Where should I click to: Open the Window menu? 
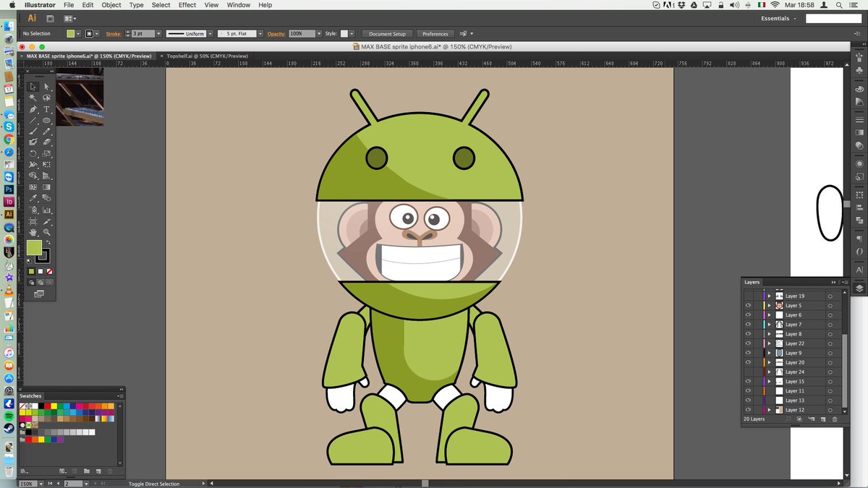point(238,5)
